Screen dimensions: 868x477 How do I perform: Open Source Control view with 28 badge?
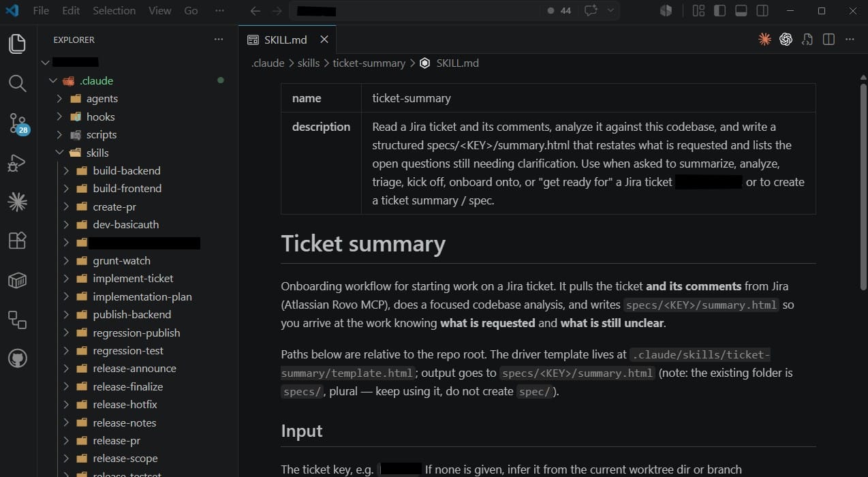pyautogui.click(x=18, y=123)
